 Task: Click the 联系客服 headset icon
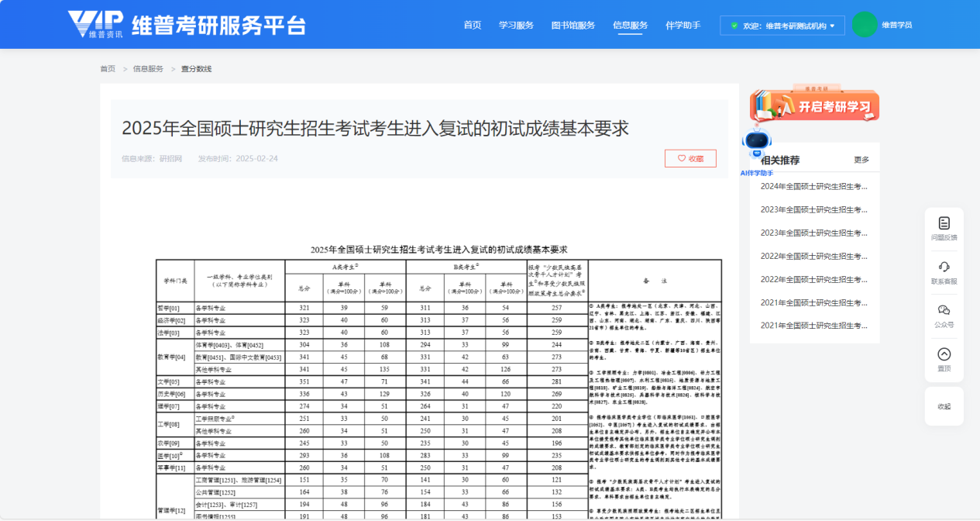coord(944,267)
